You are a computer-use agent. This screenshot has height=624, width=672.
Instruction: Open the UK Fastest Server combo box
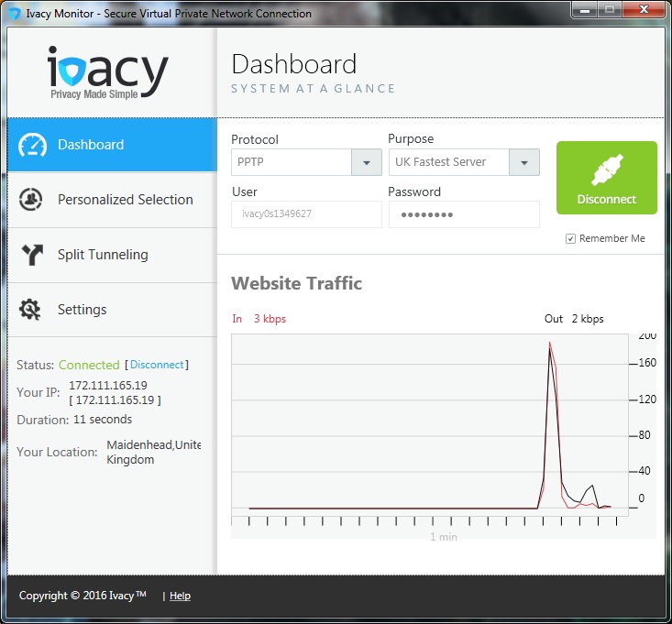pos(464,162)
